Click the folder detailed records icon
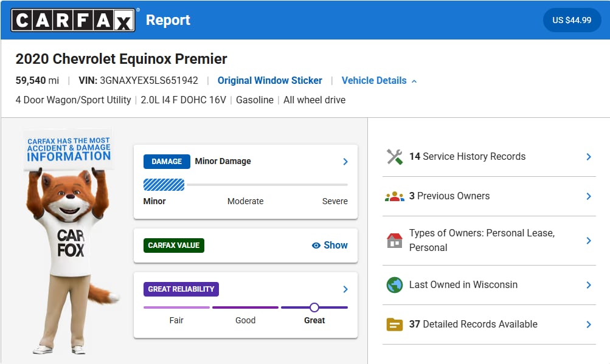 (395, 325)
